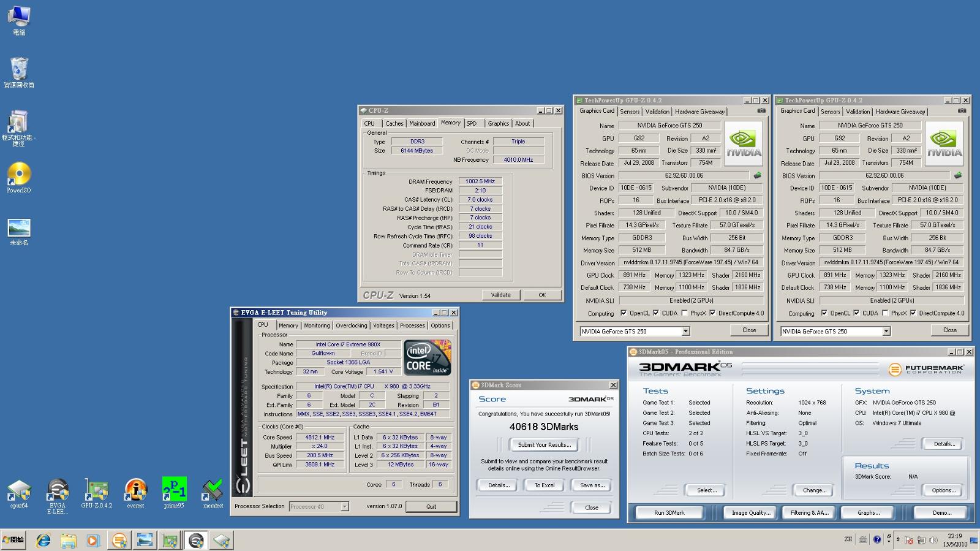Toggle PhysX checkbox in left GPU-Z
This screenshot has width=980, height=551.
click(x=684, y=313)
